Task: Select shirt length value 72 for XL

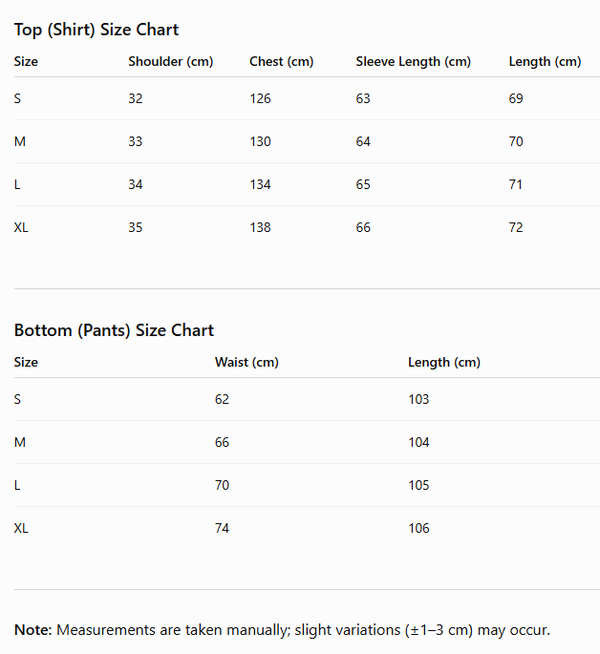Action: click(x=516, y=227)
